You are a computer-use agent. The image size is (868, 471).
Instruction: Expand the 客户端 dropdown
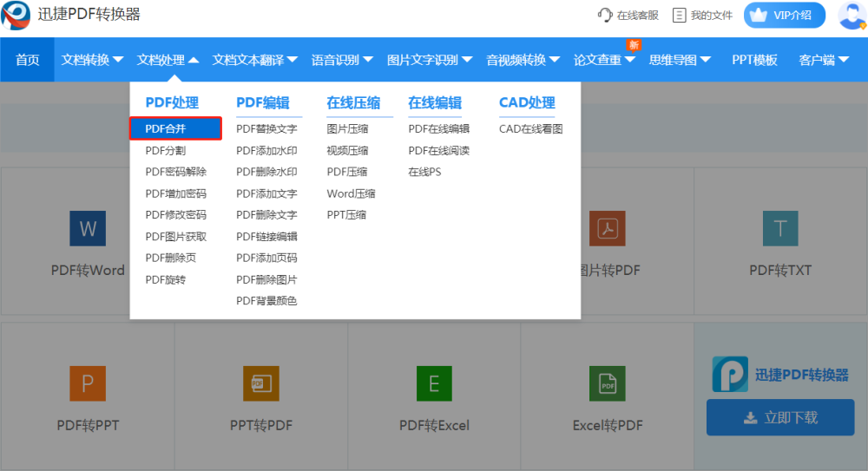824,60
